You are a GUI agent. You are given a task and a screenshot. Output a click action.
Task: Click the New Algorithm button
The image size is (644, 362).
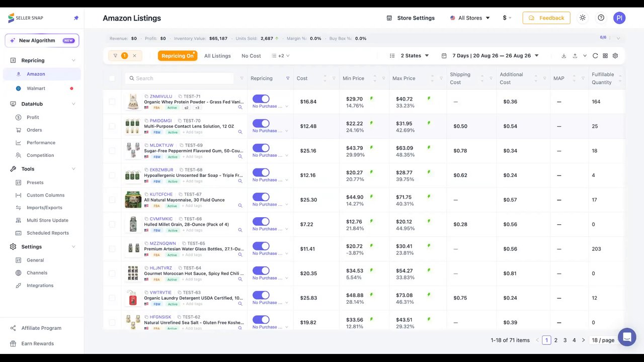pyautogui.click(x=42, y=40)
